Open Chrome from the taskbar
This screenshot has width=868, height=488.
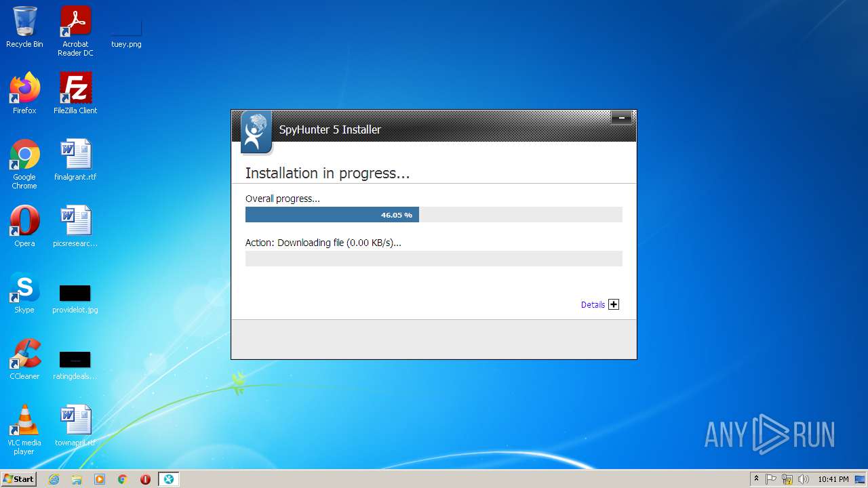pyautogui.click(x=123, y=479)
